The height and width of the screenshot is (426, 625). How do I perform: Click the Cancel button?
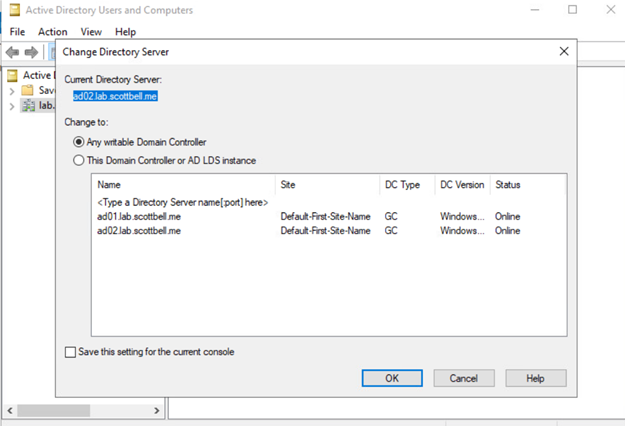[463, 378]
